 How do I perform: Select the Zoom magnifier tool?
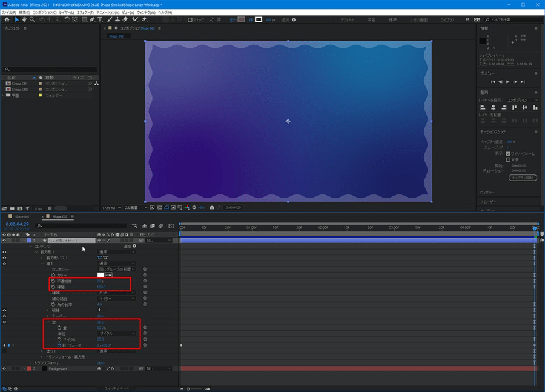coord(33,19)
